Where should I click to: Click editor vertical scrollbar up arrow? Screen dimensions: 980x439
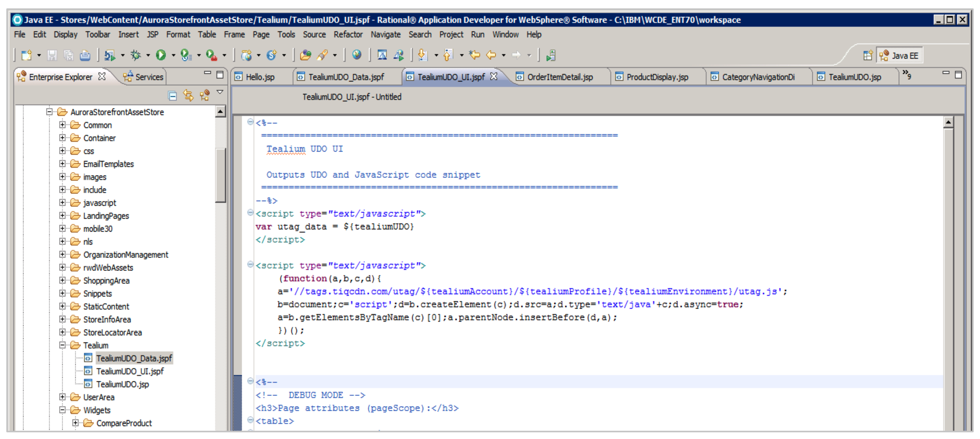[948, 123]
